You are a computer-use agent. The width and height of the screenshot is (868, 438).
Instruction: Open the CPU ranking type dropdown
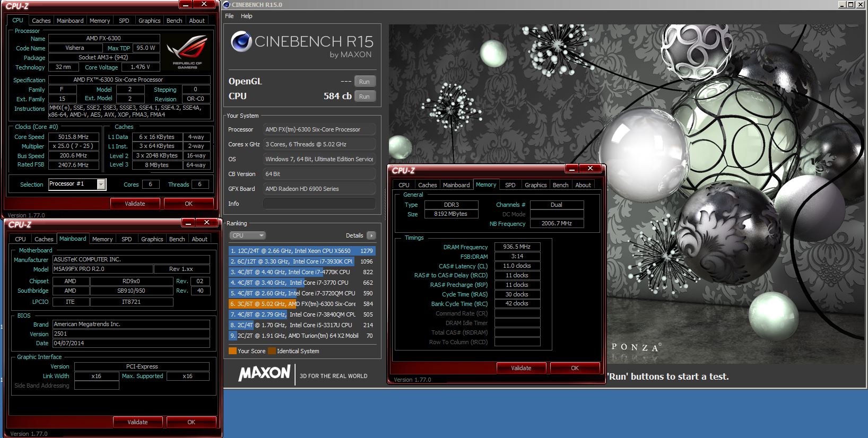(x=247, y=235)
